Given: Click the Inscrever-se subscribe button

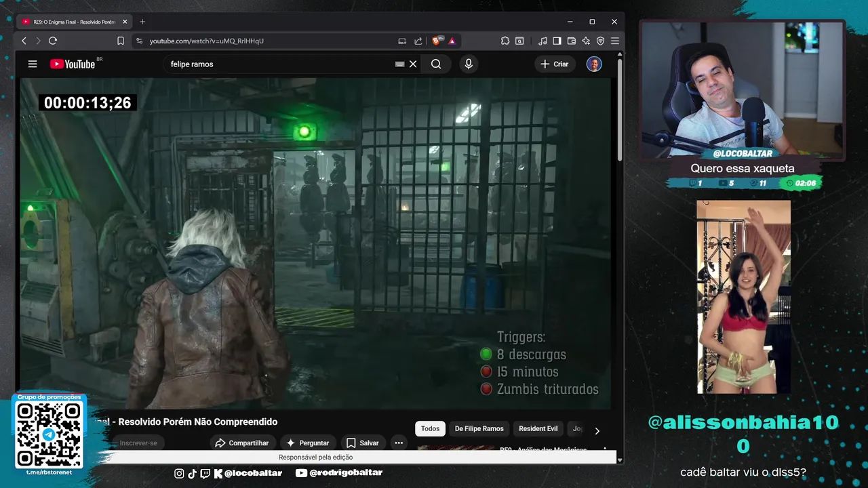Looking at the screenshot, I should [138, 443].
